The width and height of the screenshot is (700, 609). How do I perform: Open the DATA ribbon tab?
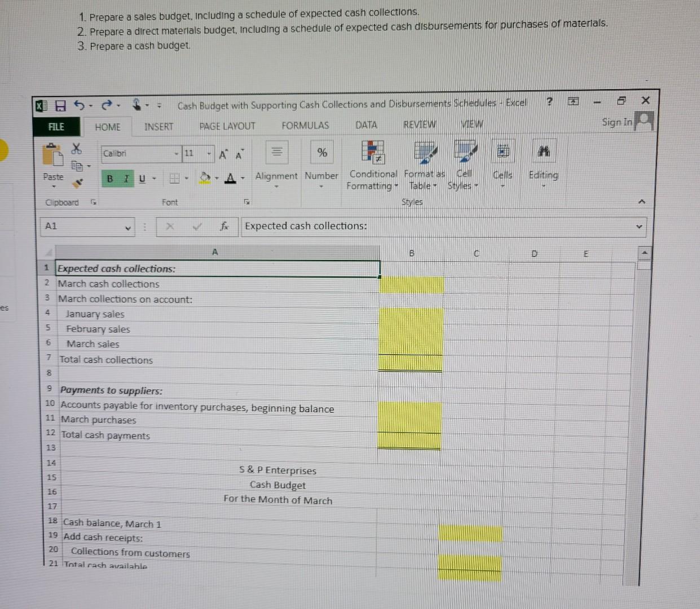click(366, 125)
